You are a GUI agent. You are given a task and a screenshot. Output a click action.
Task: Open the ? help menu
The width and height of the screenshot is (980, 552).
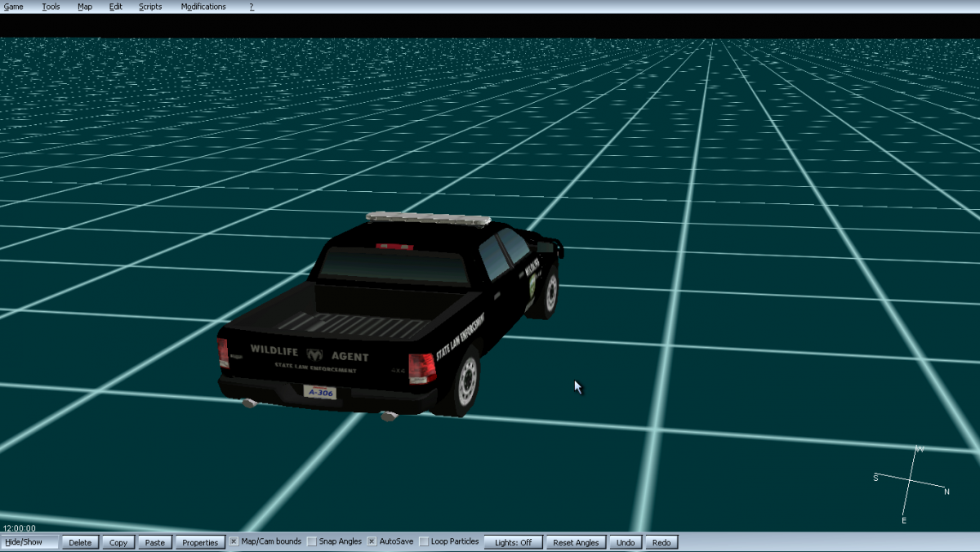click(x=252, y=7)
